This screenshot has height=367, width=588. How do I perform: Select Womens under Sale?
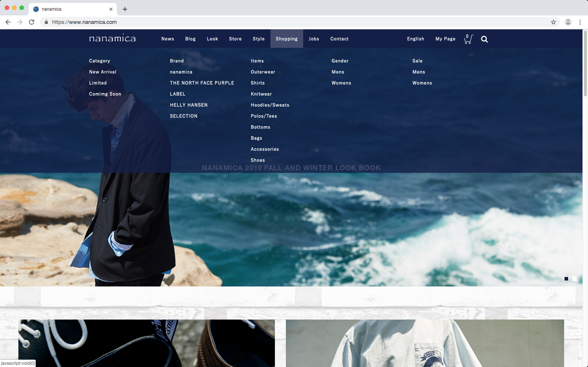click(422, 83)
